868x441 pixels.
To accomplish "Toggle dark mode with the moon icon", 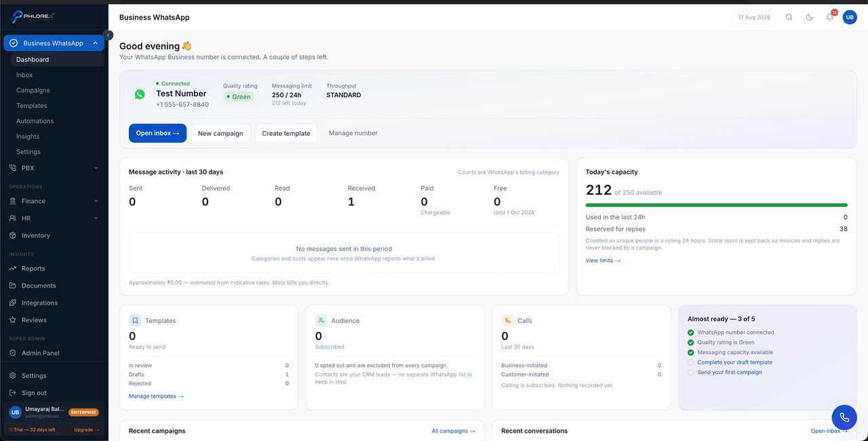I will 810,17.
